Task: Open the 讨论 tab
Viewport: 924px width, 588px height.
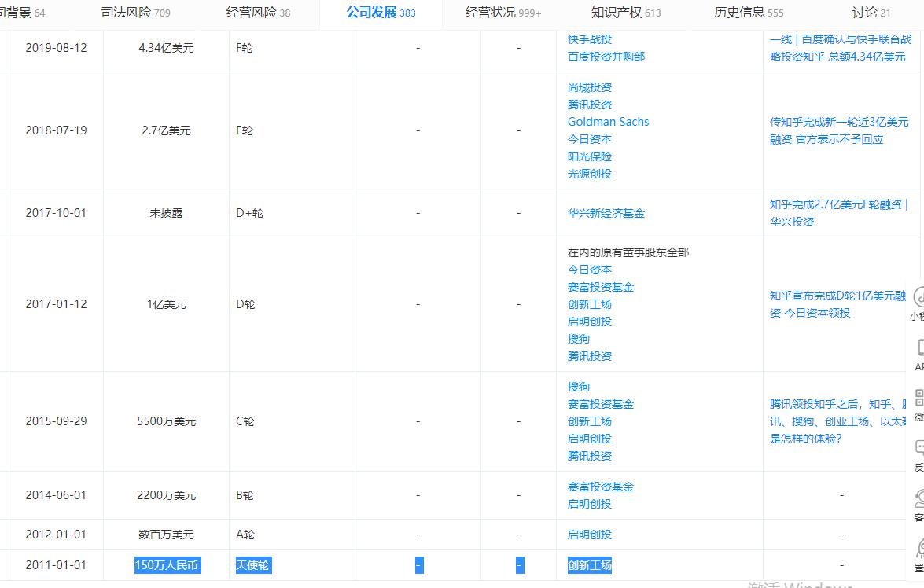Action: [x=871, y=13]
